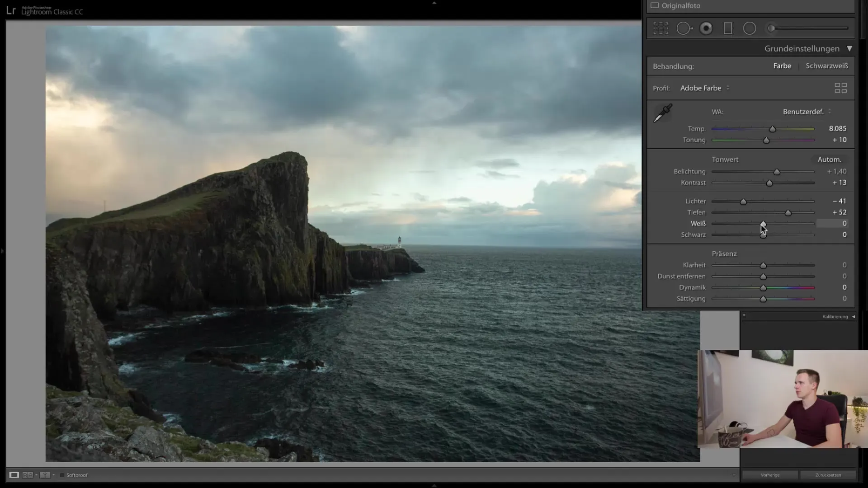Open the Adobe Farbe profile dropdown
868x488 pixels.
pyautogui.click(x=705, y=88)
